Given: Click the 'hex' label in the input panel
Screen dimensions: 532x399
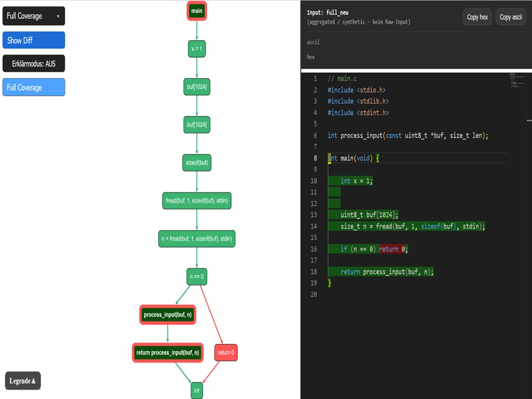Looking at the screenshot, I should [311, 57].
